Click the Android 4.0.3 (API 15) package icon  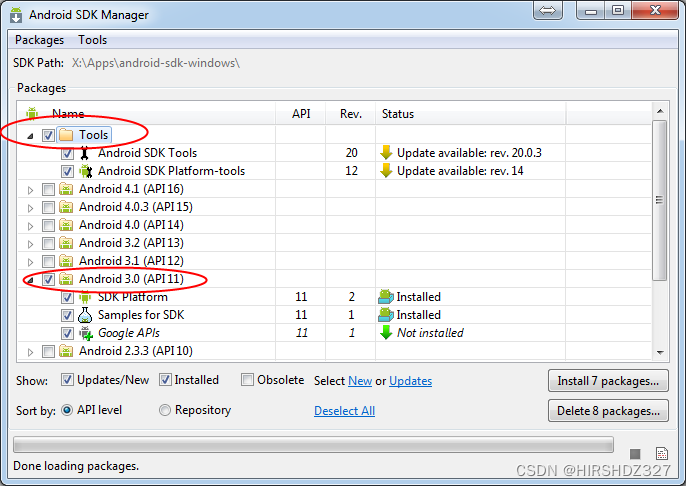[66, 207]
